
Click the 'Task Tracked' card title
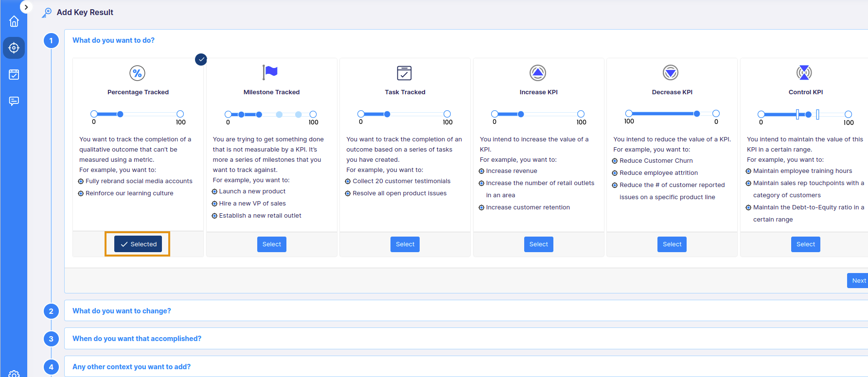pos(405,92)
